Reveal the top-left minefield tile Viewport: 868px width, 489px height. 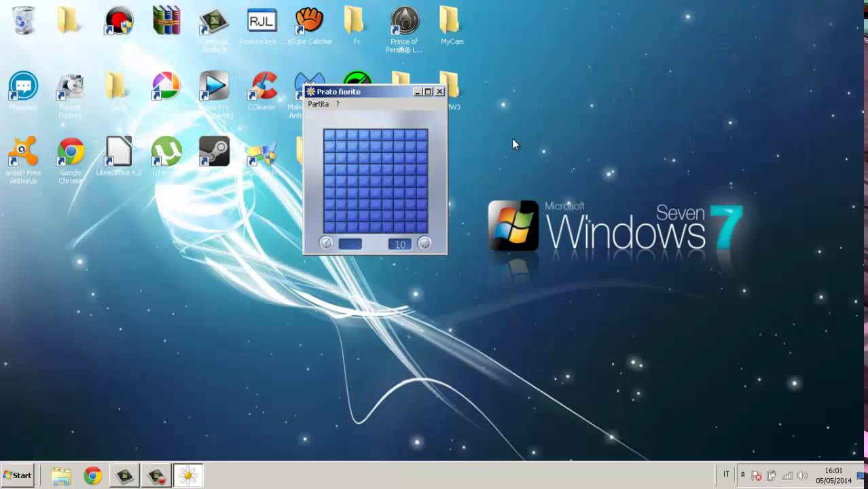click(330, 136)
